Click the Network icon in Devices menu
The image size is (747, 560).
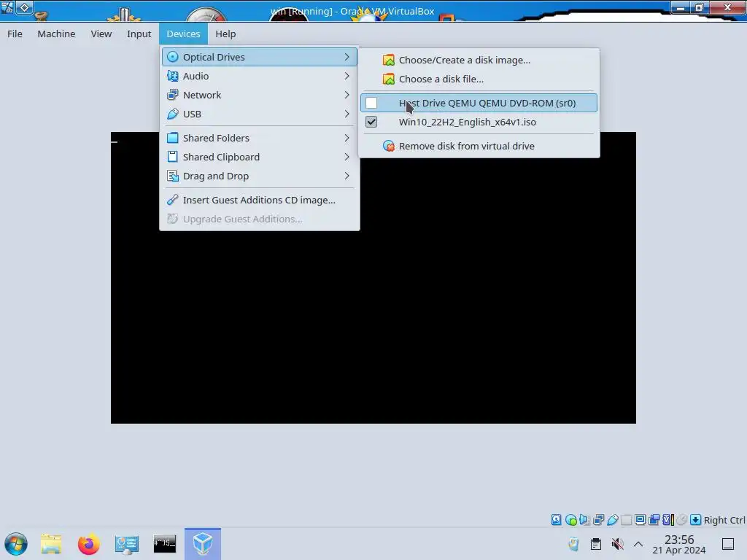pyautogui.click(x=172, y=95)
